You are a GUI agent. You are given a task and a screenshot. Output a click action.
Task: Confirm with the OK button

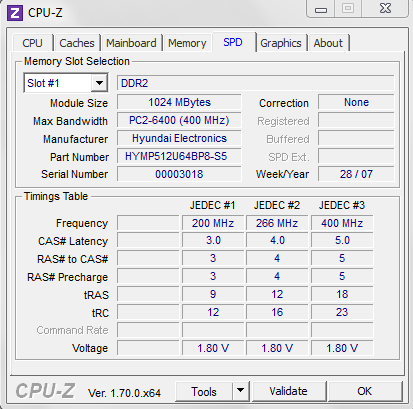[364, 391]
